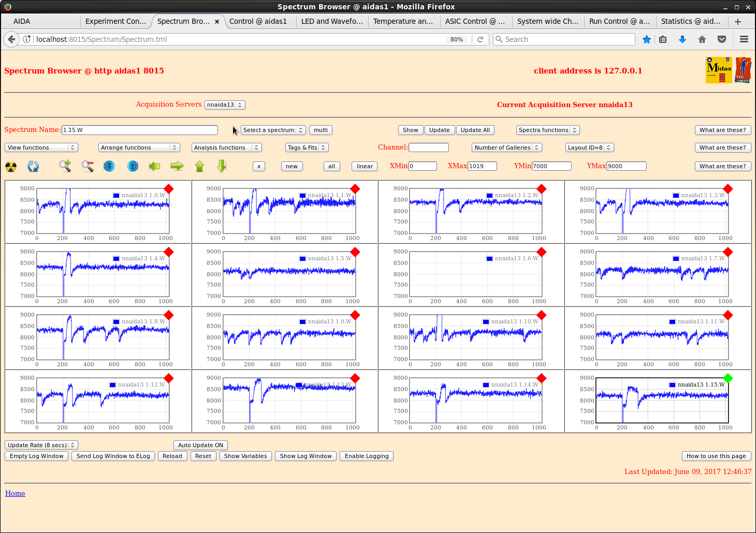Focus the Channel input field

click(429, 147)
